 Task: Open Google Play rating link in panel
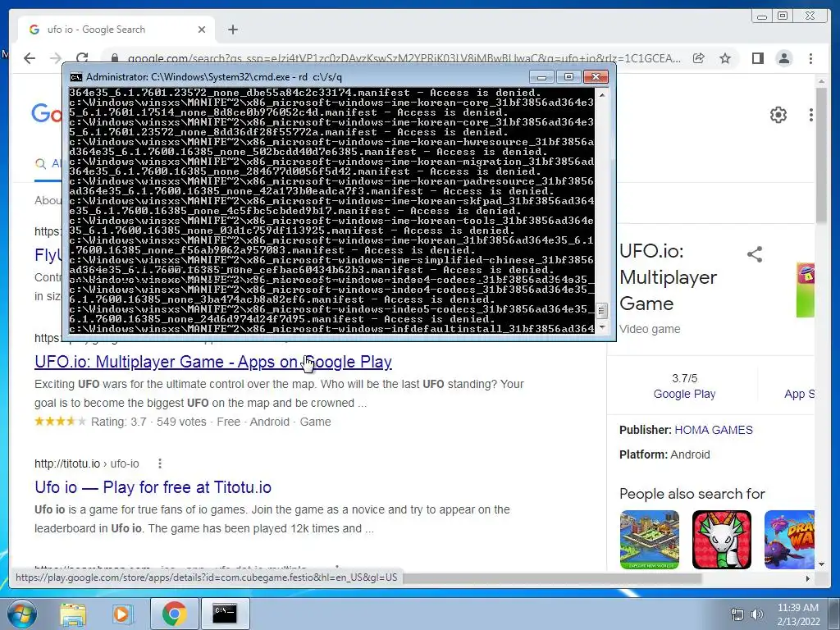(x=684, y=394)
